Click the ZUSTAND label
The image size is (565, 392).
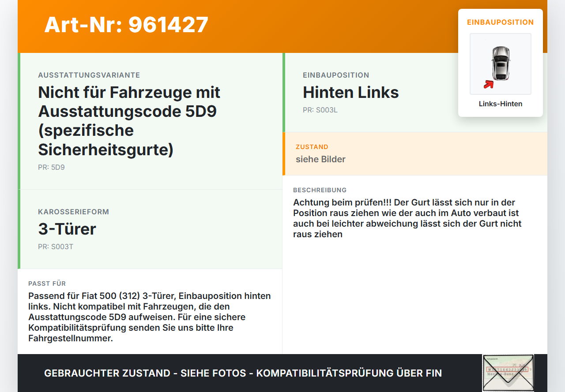pos(312,147)
